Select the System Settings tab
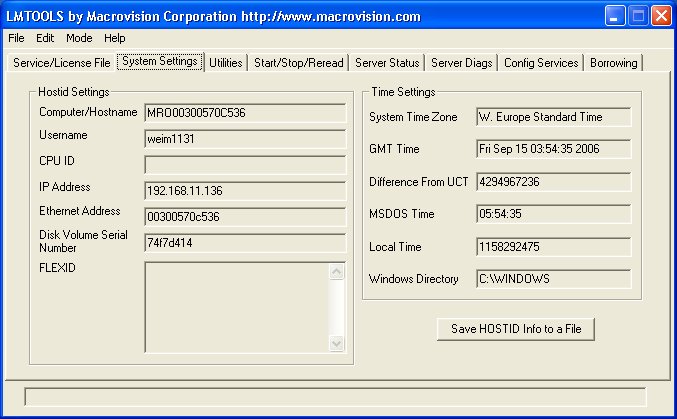The height and width of the screenshot is (419, 677). (x=160, y=61)
